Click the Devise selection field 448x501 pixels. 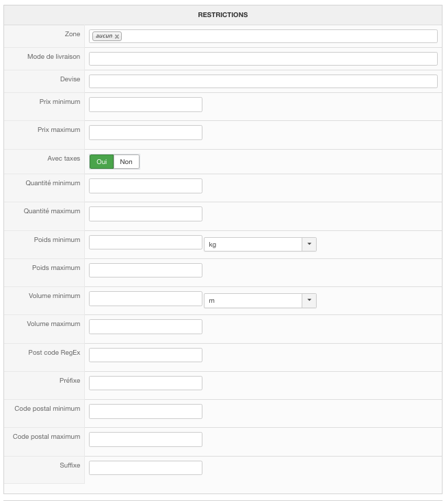coord(263,81)
